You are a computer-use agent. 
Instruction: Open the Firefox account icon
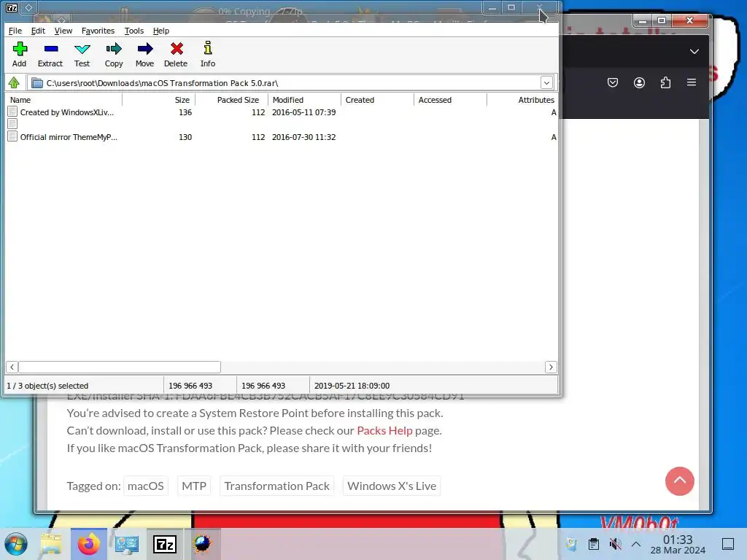pos(639,82)
